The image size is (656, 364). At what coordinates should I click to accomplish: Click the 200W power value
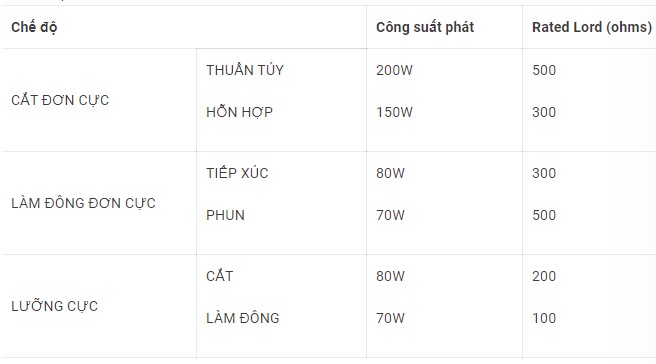pyautogui.click(x=394, y=70)
